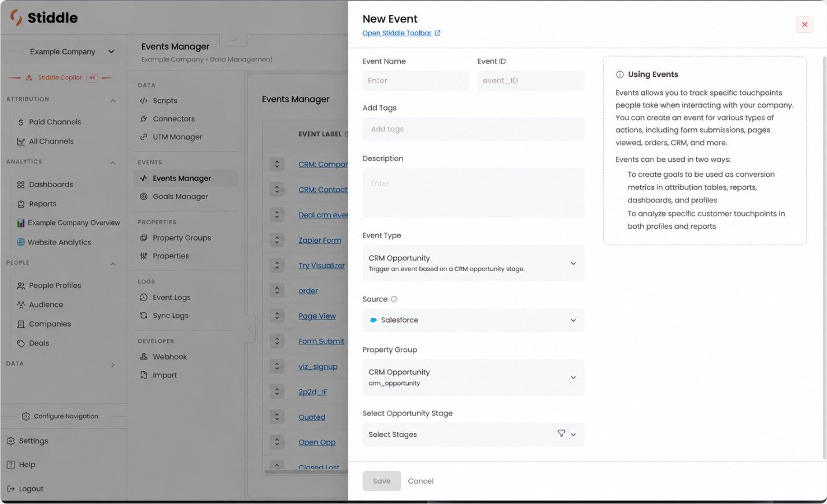Viewport: 827px width, 504px height.
Task: Open the Source dropdown showing Salesforce
Action: [473, 320]
